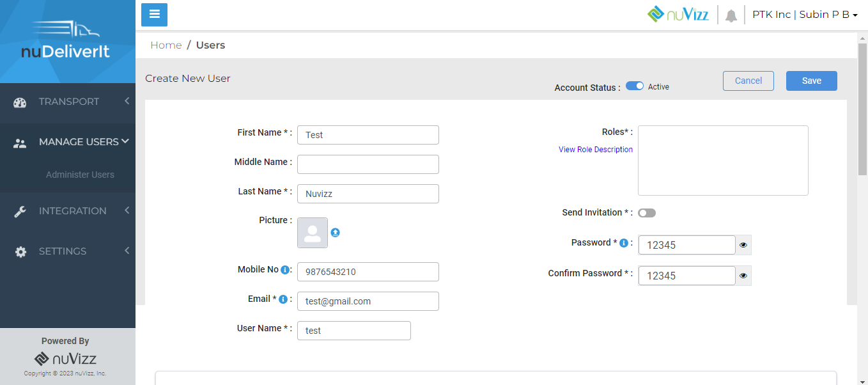Image resolution: width=868 pixels, height=385 pixels.
Task: Reveal Confirm Password using eye icon
Action: click(743, 276)
